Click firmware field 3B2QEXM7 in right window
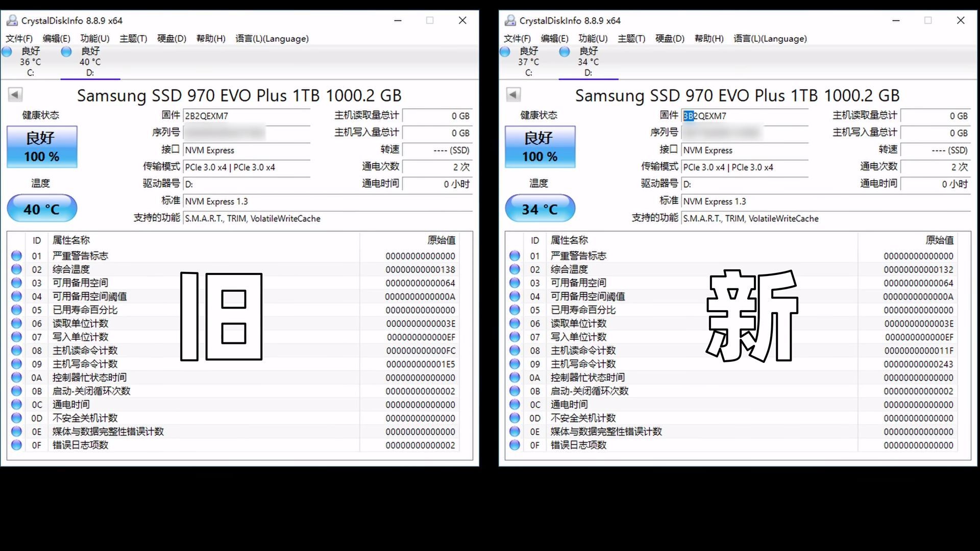Image resolution: width=980 pixels, height=551 pixels. [745, 116]
